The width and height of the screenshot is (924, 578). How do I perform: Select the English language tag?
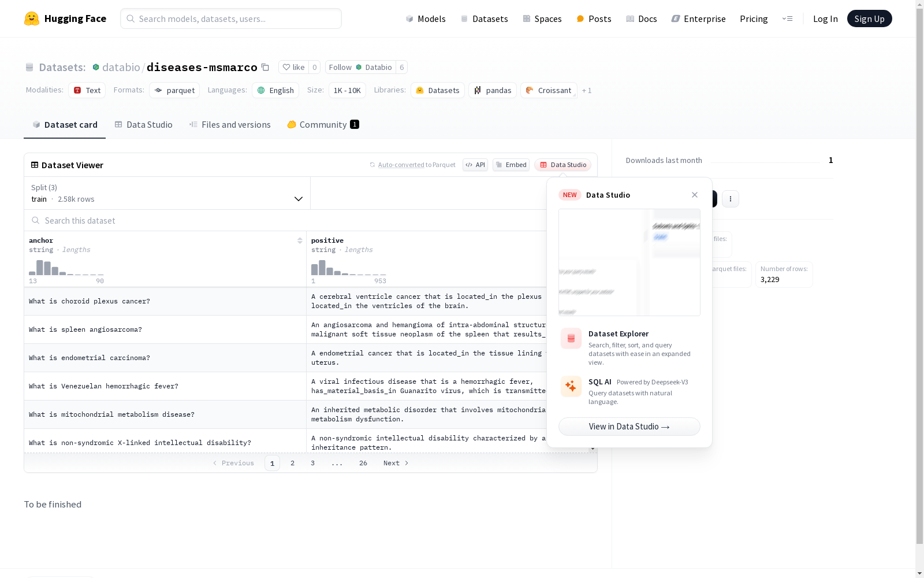(275, 90)
